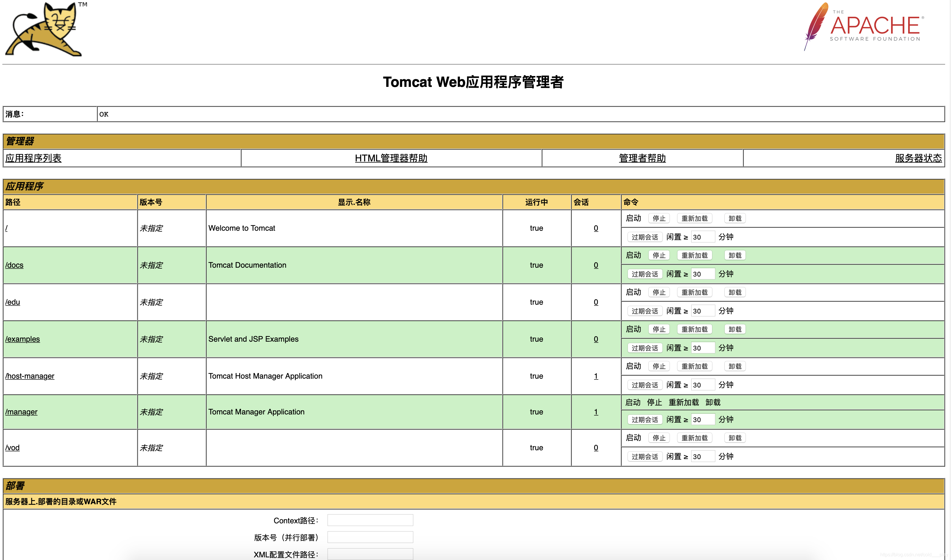Expire sessions for /vod
The image size is (951, 560).
pos(645,457)
